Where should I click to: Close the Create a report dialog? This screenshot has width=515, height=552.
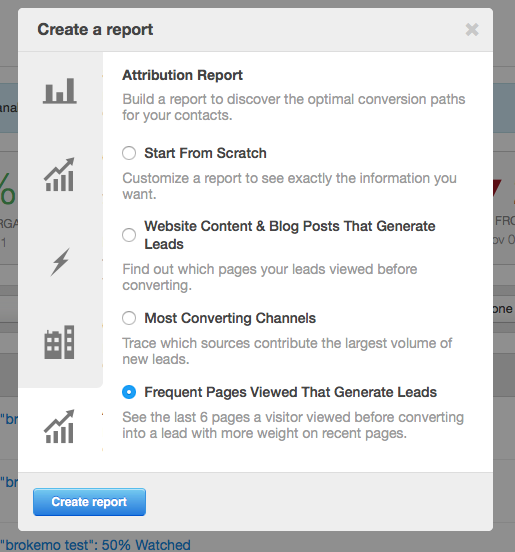[x=472, y=30]
